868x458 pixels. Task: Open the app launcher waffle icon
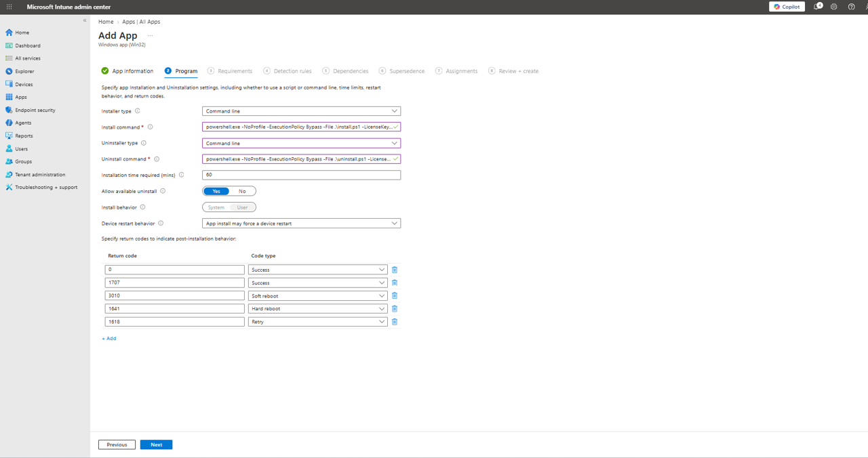point(9,7)
